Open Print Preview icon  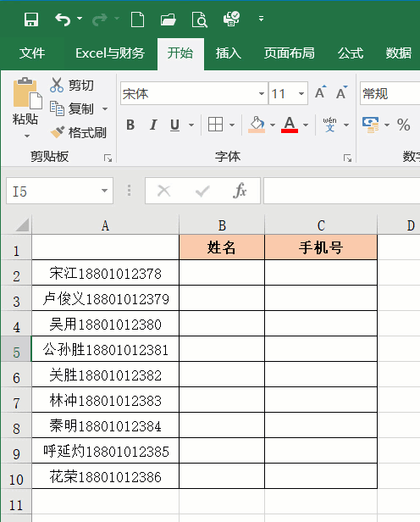[x=200, y=19]
